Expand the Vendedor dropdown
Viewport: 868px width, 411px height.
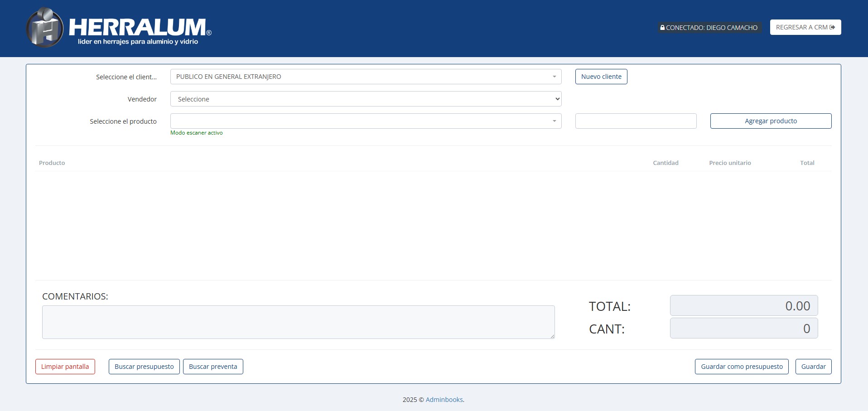pyautogui.click(x=366, y=99)
